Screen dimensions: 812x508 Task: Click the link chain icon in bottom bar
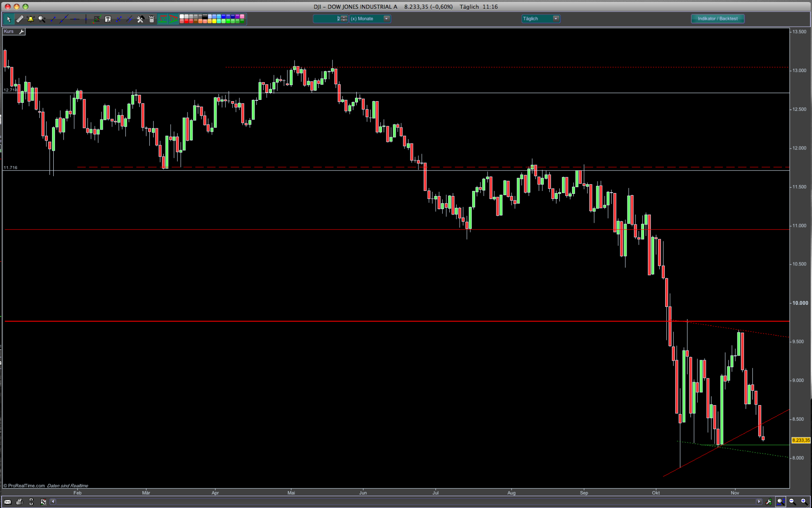[31, 502]
